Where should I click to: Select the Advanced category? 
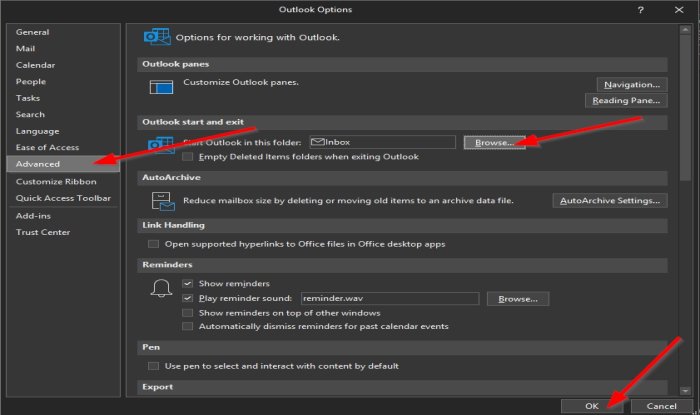click(x=63, y=164)
